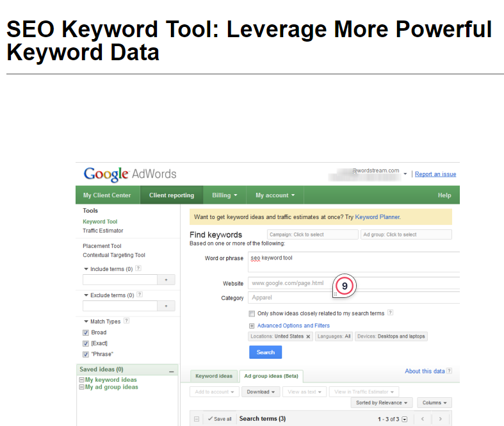Click help icon next to About this data
This screenshot has width=504, height=426.
[450, 371]
